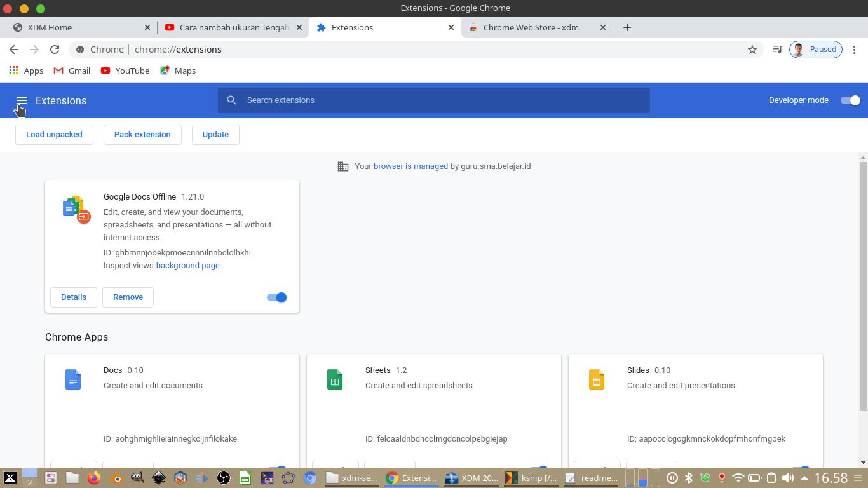The height and width of the screenshot is (488, 868).
Task: Click the search magnifier icon in extensions bar
Action: [x=232, y=100]
